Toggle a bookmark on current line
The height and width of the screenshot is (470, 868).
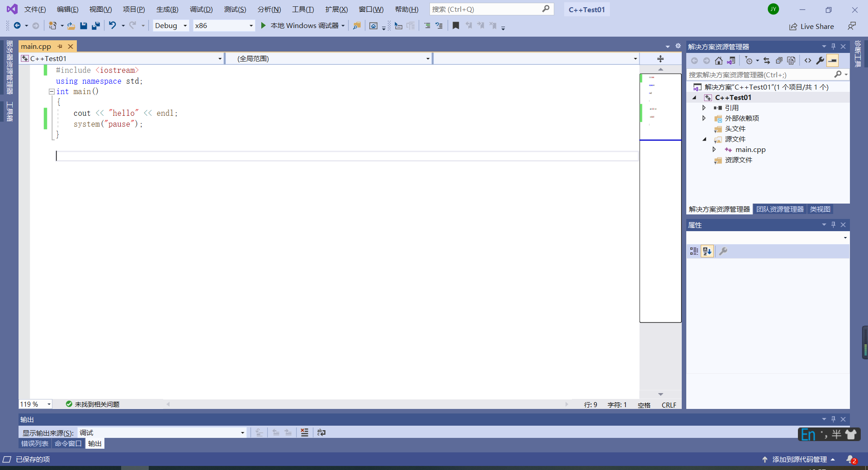pyautogui.click(x=456, y=26)
